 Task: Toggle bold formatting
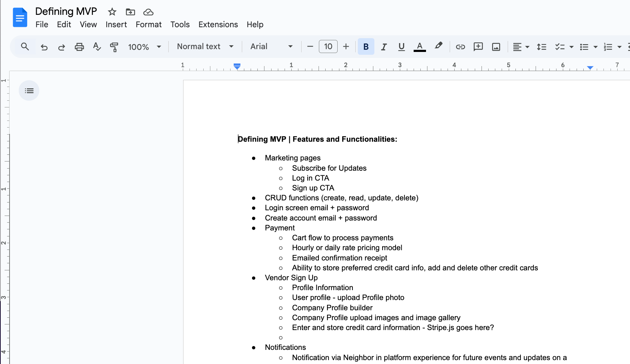point(366,47)
